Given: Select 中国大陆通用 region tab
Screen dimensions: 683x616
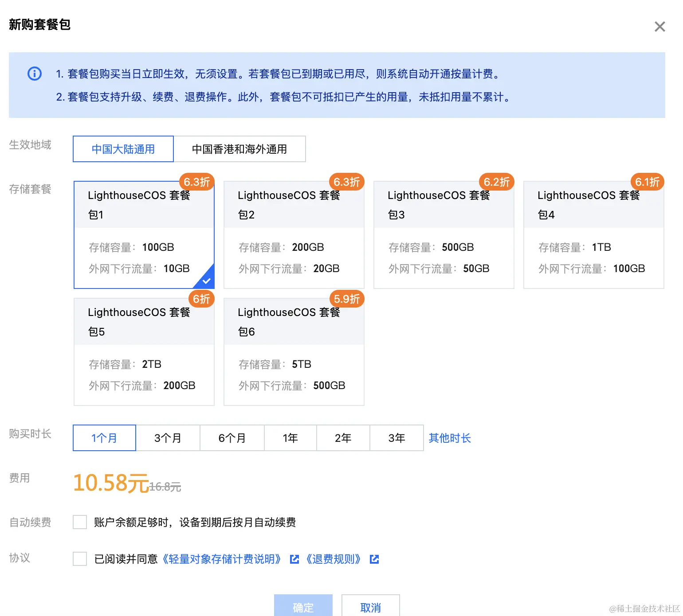Looking at the screenshot, I should pyautogui.click(x=123, y=149).
